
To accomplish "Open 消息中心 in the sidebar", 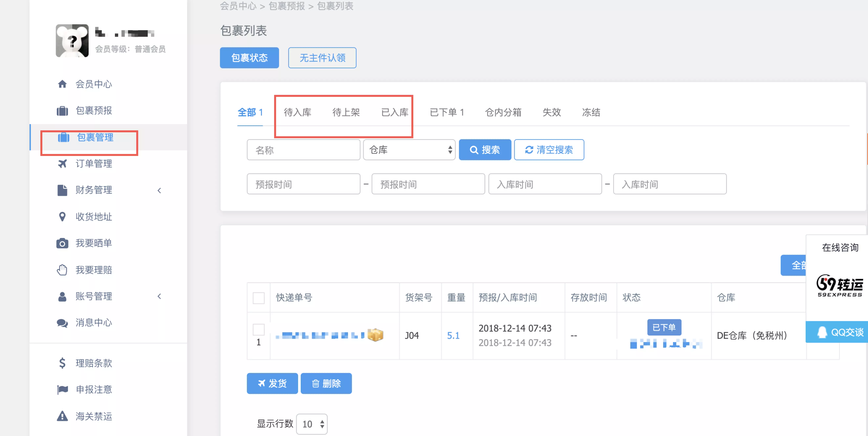I will pos(94,323).
